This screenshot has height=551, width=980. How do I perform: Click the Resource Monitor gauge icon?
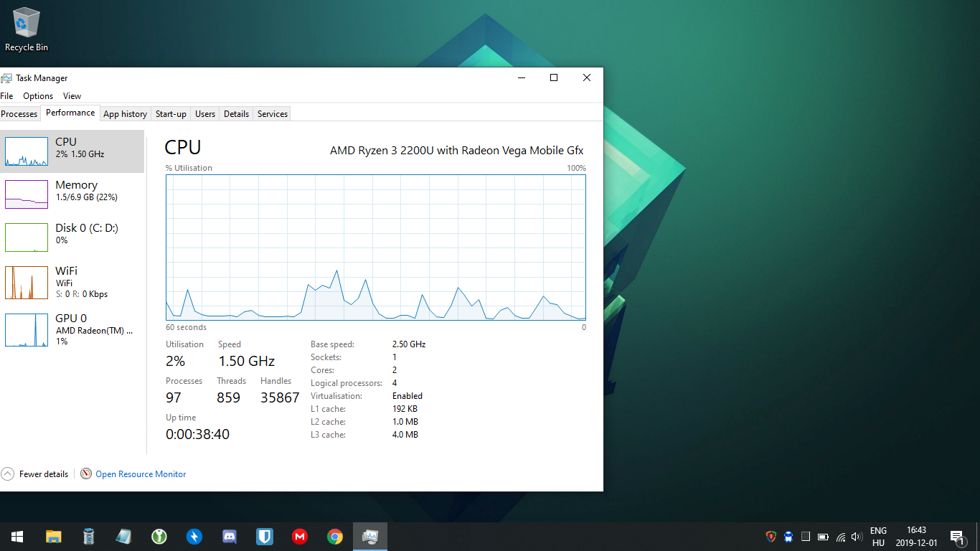(x=86, y=474)
